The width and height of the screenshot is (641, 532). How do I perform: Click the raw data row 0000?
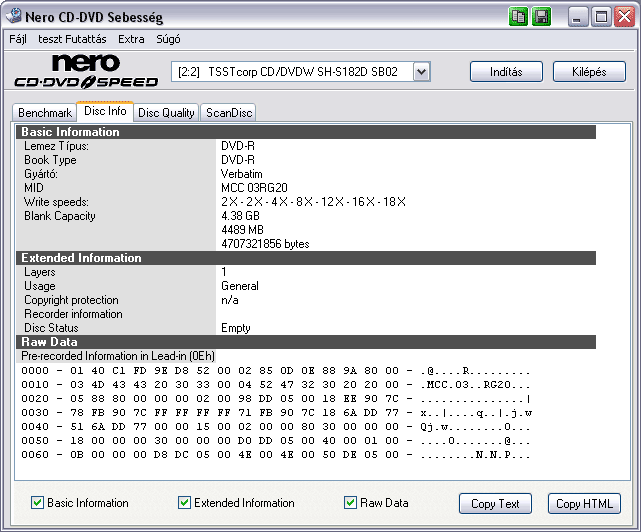(276, 371)
